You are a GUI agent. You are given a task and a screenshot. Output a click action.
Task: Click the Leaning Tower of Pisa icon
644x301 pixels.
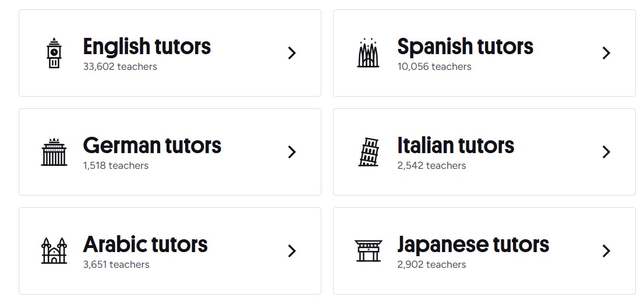pyautogui.click(x=369, y=152)
